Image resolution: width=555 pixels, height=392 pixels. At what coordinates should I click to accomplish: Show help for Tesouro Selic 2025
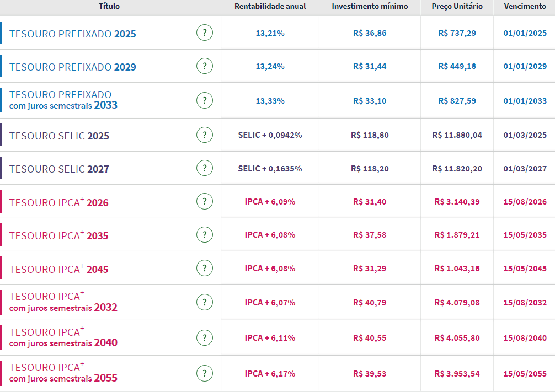(204, 135)
